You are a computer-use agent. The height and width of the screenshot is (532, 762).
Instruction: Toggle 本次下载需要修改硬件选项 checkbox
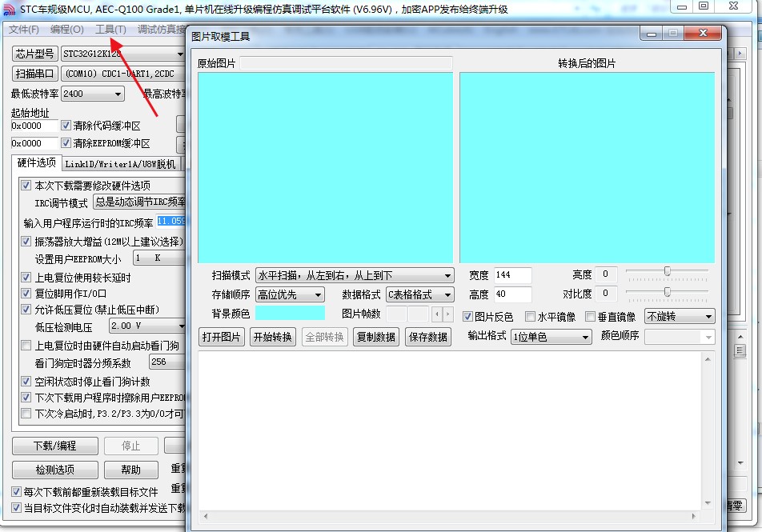click(x=26, y=185)
